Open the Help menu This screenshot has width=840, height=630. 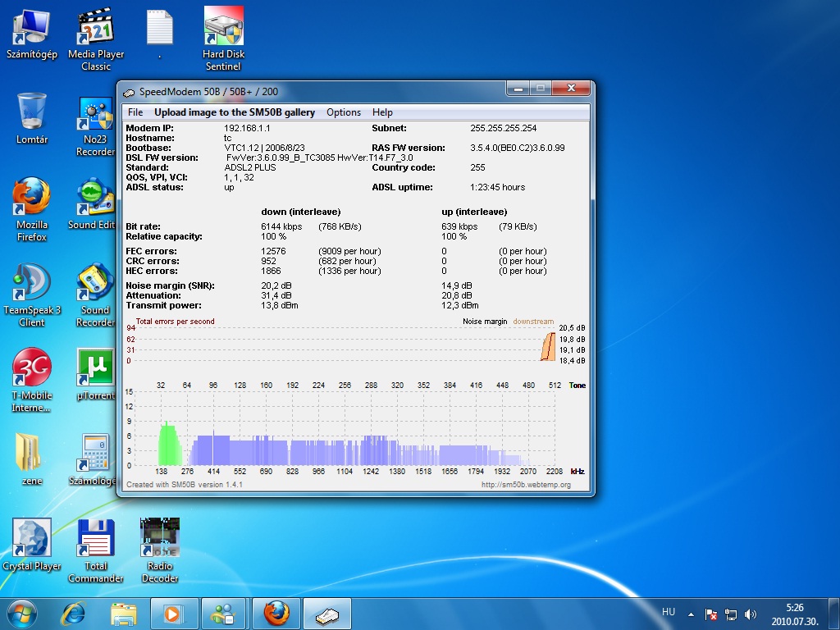click(382, 112)
